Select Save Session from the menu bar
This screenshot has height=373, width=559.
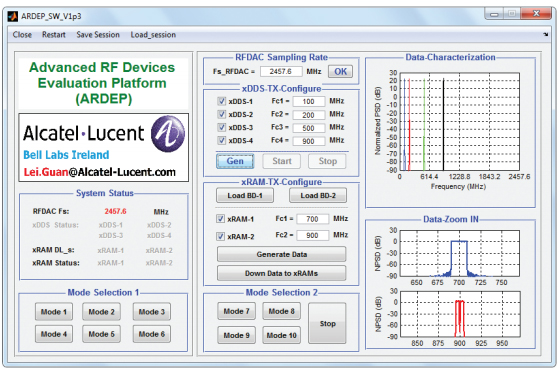coord(98,35)
